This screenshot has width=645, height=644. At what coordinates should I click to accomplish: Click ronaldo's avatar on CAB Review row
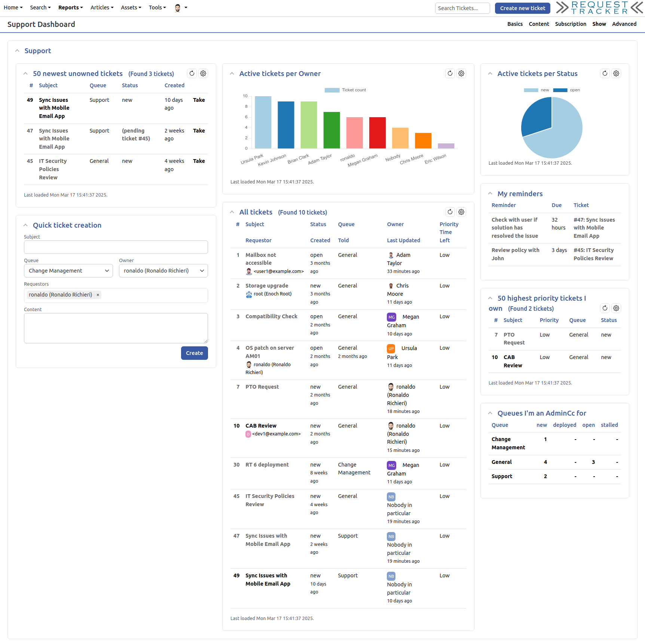click(x=391, y=426)
